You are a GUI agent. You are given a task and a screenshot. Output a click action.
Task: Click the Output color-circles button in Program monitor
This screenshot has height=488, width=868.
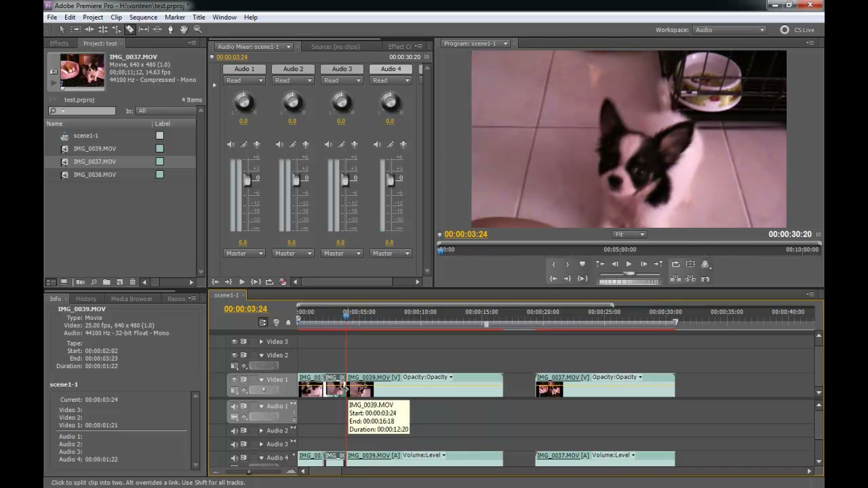[705, 264]
